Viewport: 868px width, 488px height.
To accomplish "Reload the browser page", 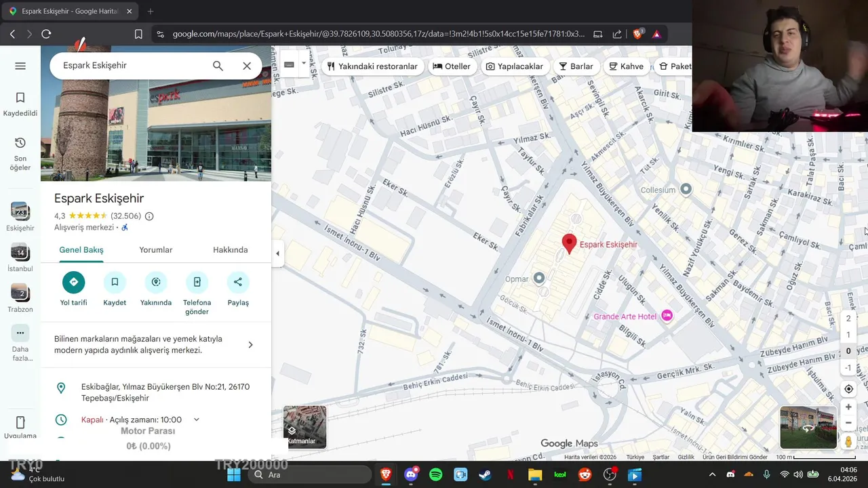I will tap(46, 34).
